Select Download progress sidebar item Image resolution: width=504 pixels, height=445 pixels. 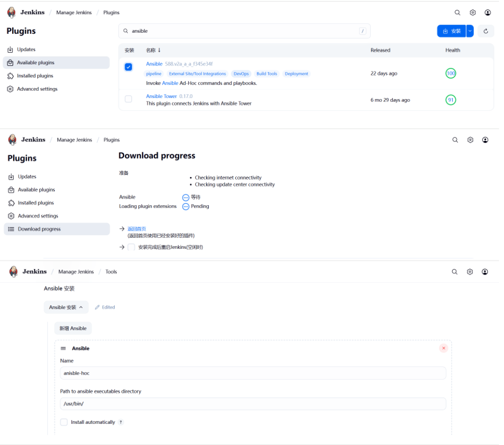tap(56, 229)
